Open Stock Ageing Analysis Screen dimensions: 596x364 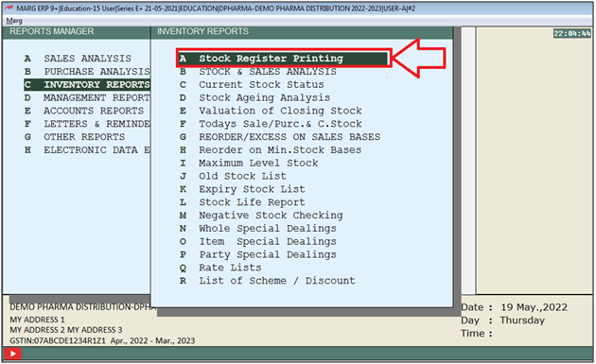click(264, 97)
